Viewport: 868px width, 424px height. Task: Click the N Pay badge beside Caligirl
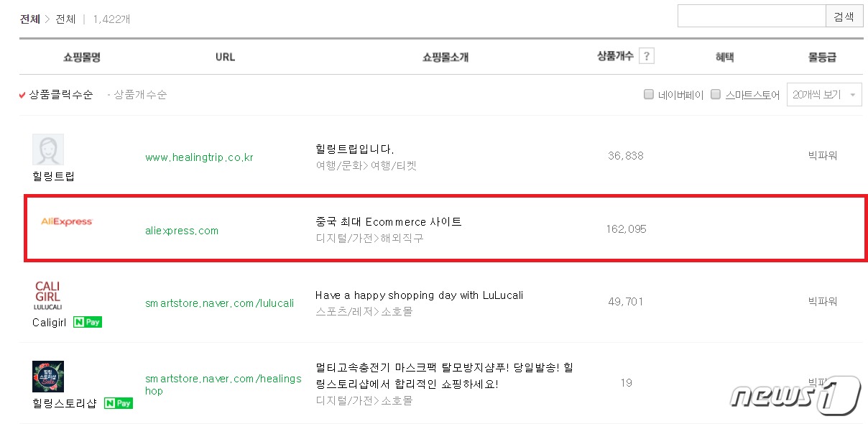(87, 322)
